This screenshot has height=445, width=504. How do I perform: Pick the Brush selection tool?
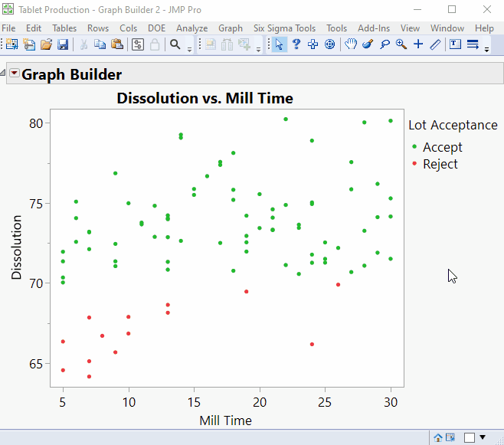368,44
